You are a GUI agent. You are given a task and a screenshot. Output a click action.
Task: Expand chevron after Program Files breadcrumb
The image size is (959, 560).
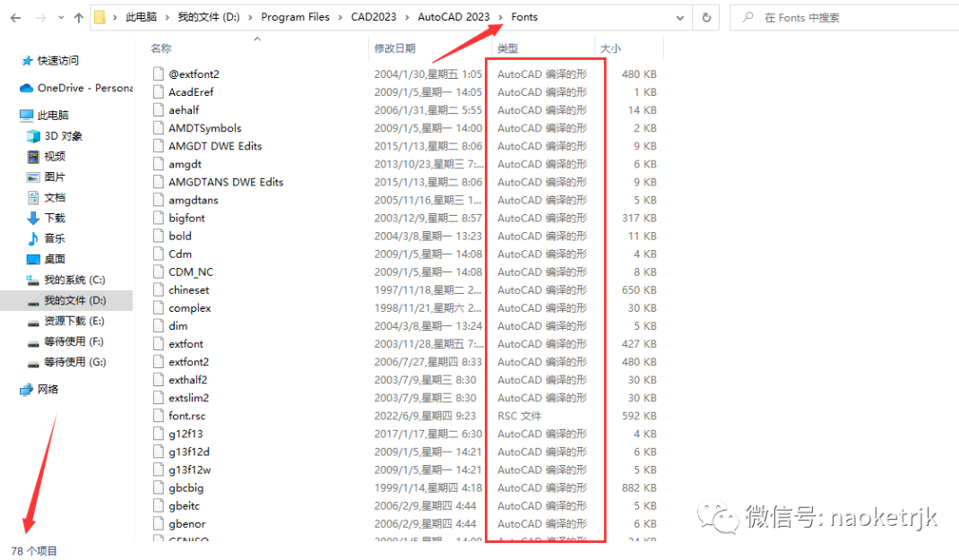[x=340, y=17]
